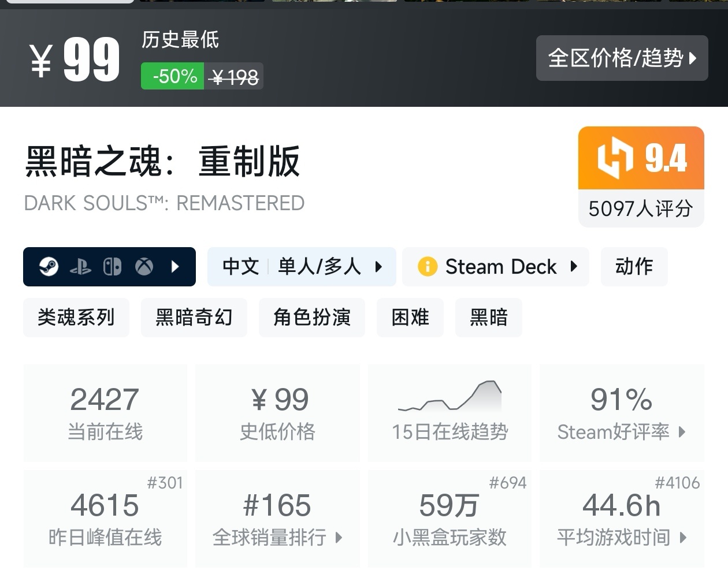Expand the 中文 单人/多人 details
Viewport: 728px width, 578px height.
click(302, 267)
